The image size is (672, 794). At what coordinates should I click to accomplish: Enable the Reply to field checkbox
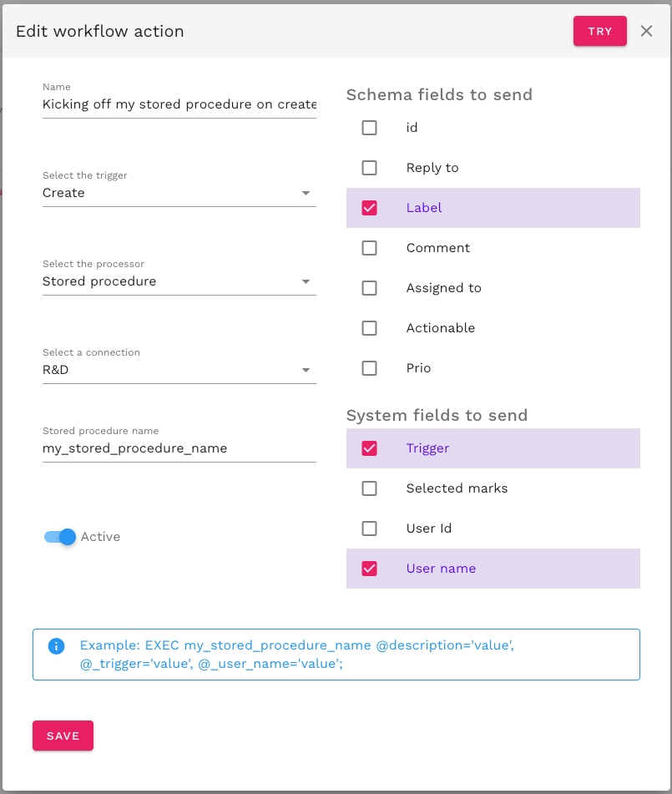click(369, 168)
